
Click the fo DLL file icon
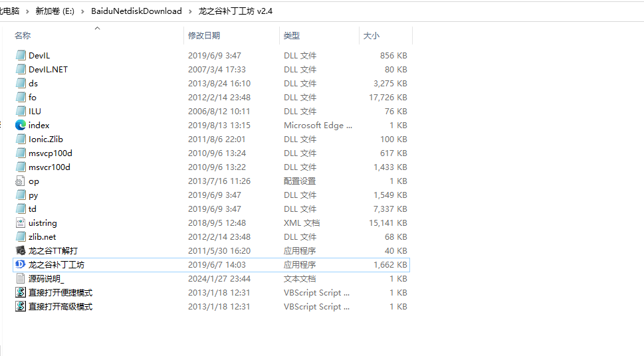[x=21, y=97]
